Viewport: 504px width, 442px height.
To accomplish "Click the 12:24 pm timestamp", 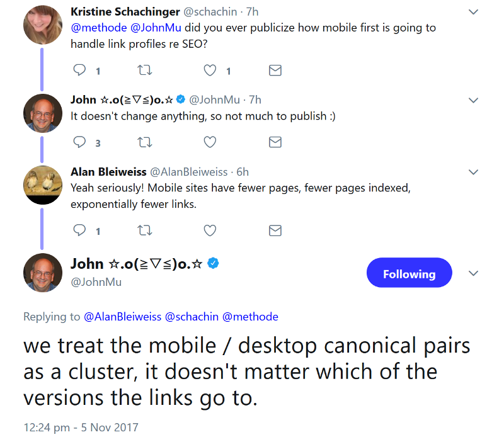I will coord(47,427).
